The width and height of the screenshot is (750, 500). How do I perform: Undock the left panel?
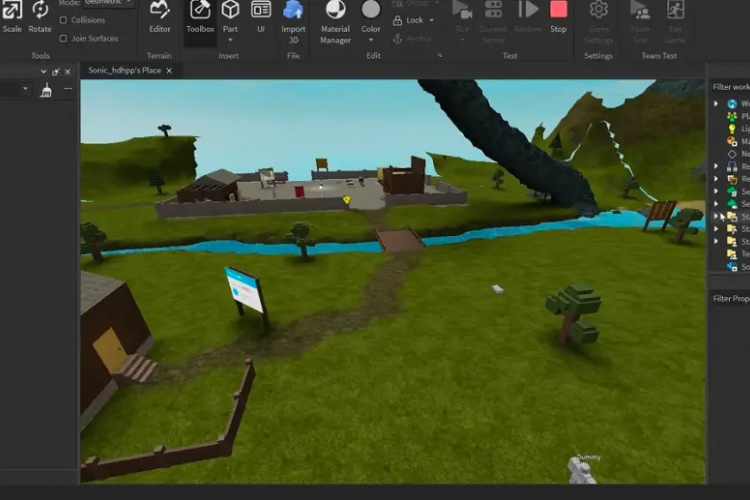[x=55, y=72]
